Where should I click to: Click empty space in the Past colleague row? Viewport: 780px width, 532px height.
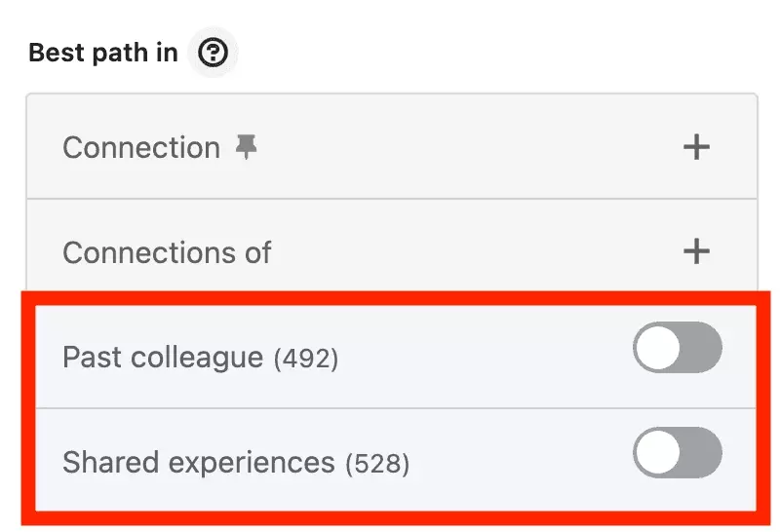(x=485, y=358)
